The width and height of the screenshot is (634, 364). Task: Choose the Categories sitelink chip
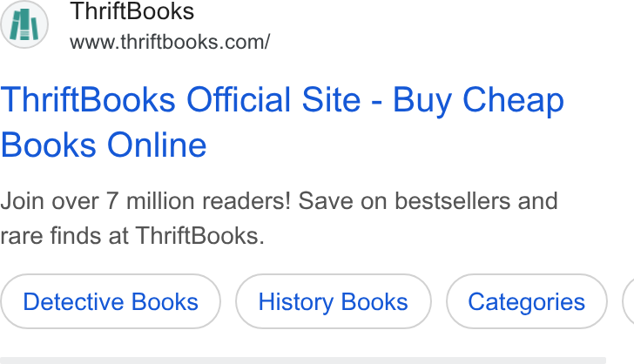pos(526,301)
